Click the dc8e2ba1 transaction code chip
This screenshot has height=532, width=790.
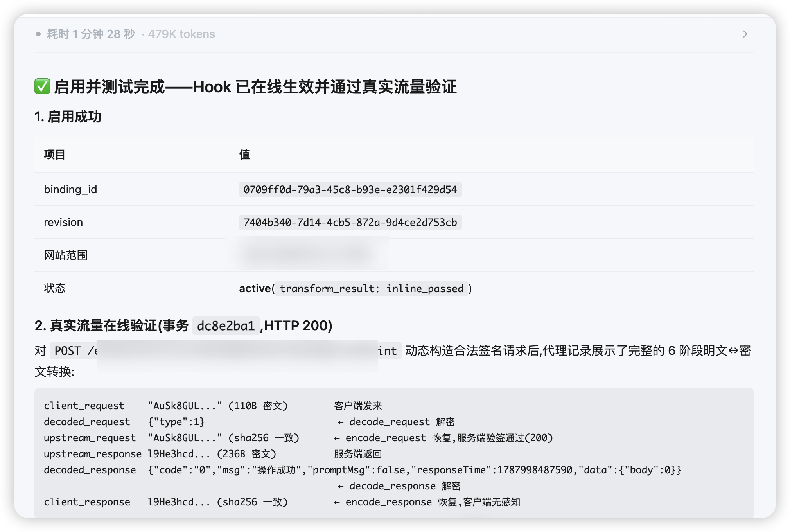(x=226, y=325)
